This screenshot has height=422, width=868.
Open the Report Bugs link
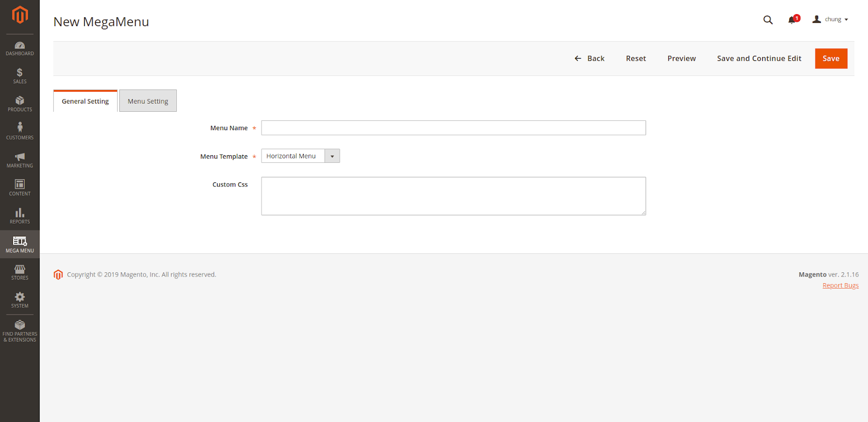[840, 286]
